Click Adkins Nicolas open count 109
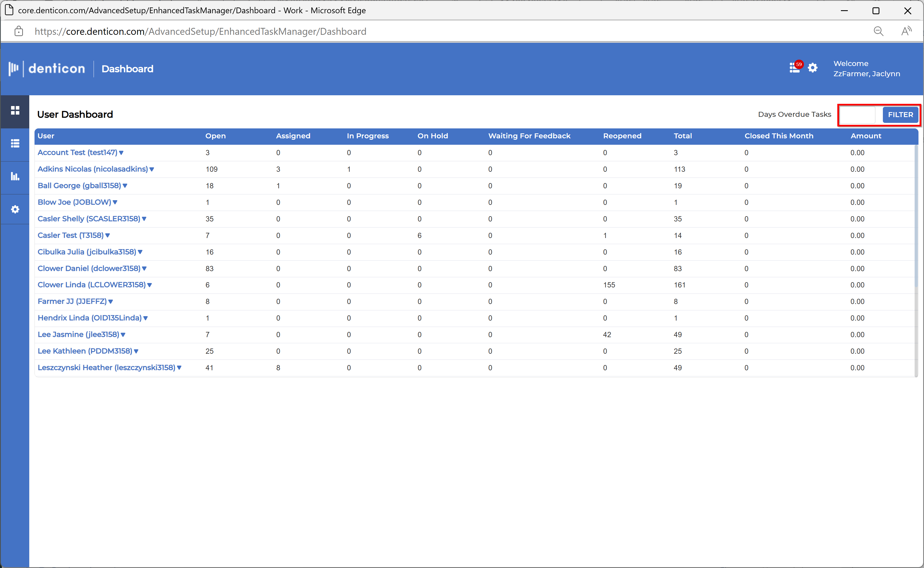This screenshot has height=568, width=924. pos(211,170)
